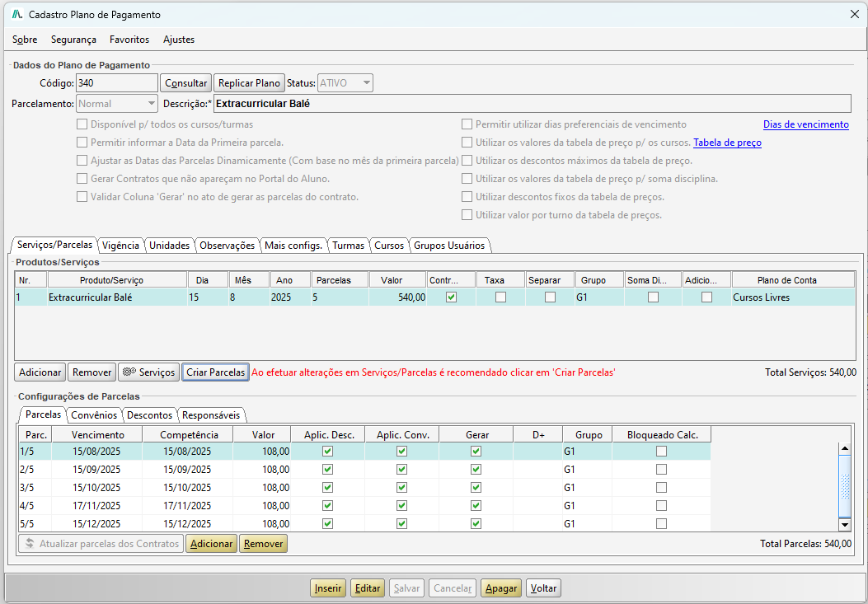Toggle Gerar Contratos que não apareçam no Portal

82,179
